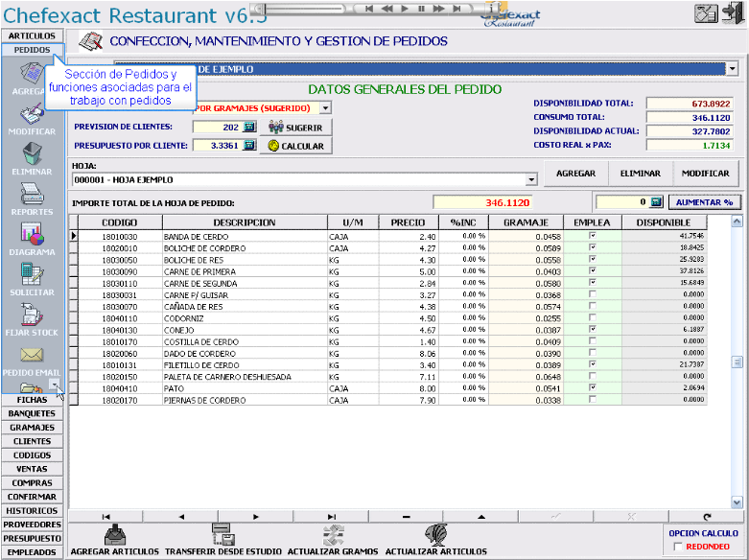Click the delete record minus navigator button
Screen dimensions: 749x560
[406, 517]
